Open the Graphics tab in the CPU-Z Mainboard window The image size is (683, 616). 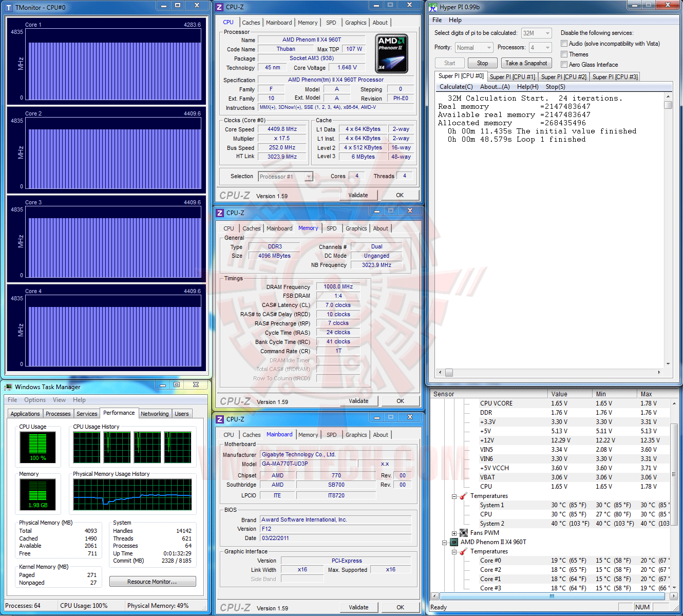pyautogui.click(x=356, y=435)
